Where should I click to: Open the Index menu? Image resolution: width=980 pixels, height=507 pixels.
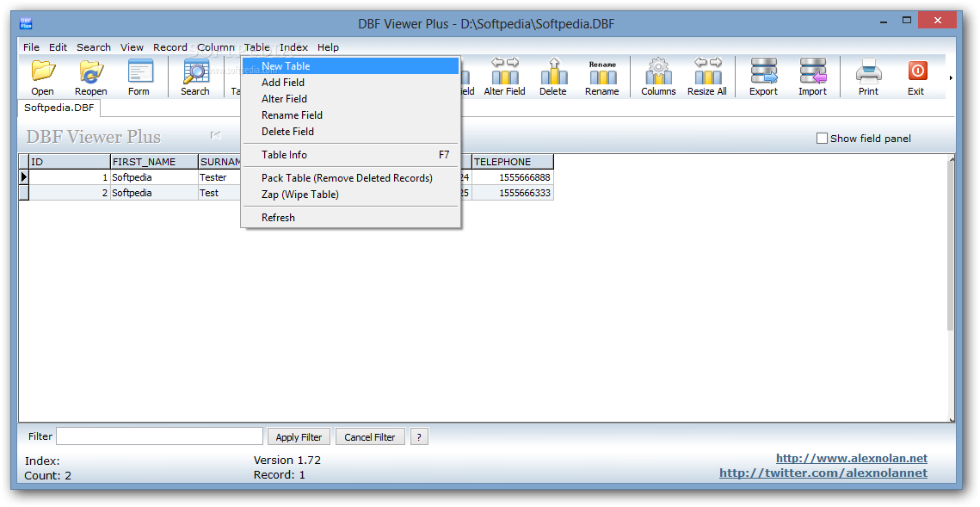pos(293,46)
